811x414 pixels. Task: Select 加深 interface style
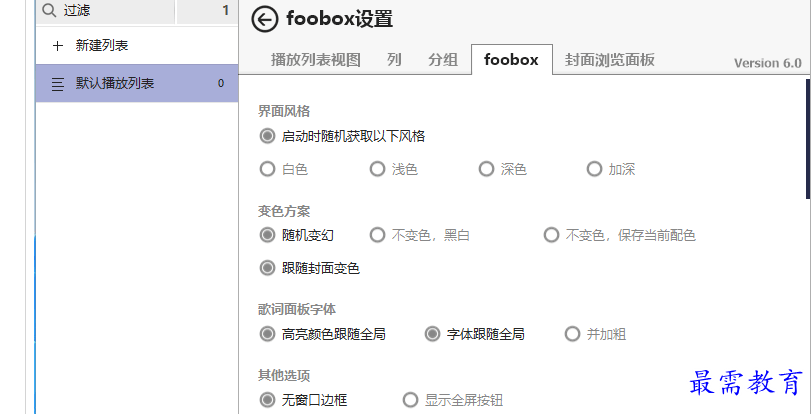(594, 169)
